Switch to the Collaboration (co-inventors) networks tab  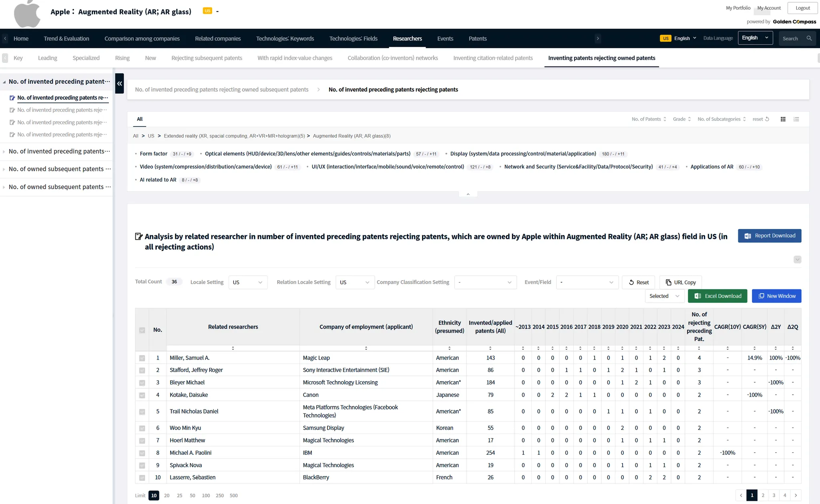tap(392, 58)
